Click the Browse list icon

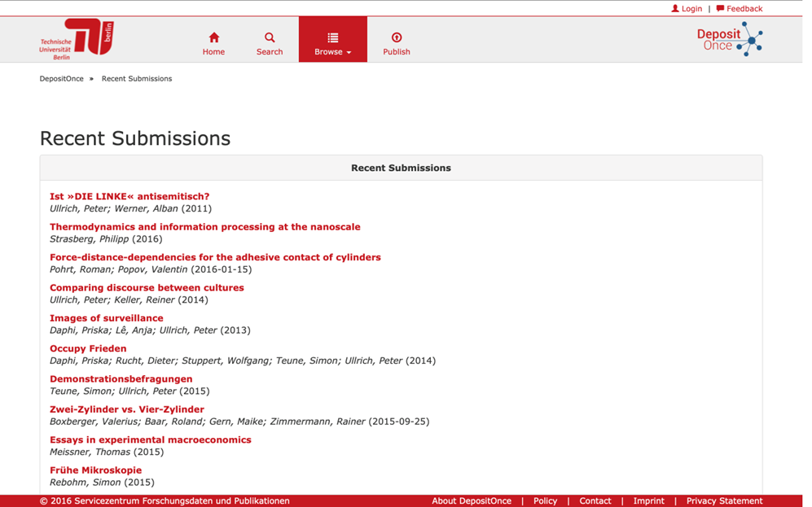333,37
